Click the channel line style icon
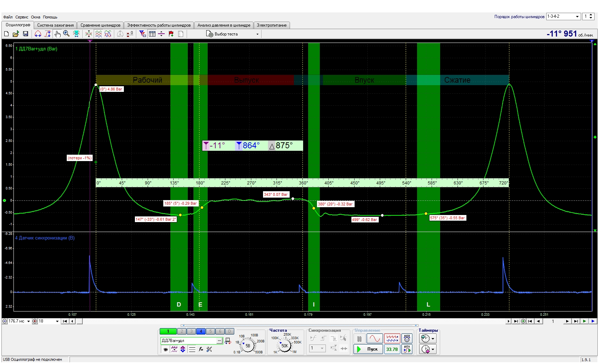The height and width of the screenshot is (364, 602). 192,349
